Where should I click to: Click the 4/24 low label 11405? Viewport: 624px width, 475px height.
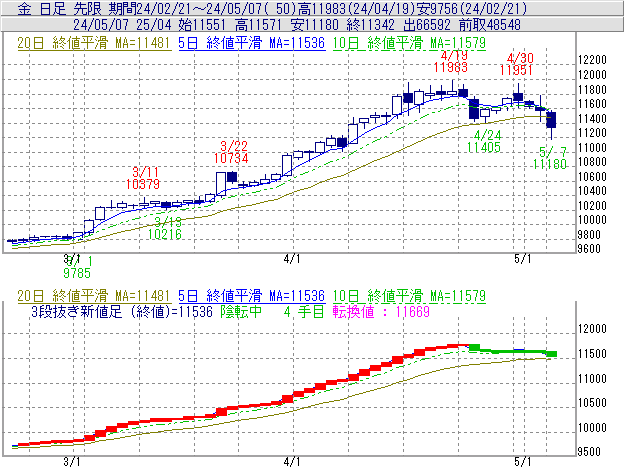coord(484,147)
